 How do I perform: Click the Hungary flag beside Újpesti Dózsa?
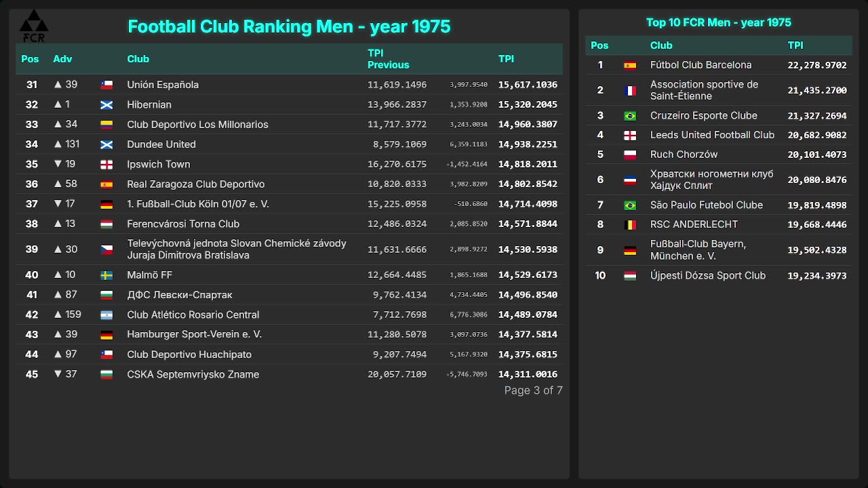[x=630, y=276]
